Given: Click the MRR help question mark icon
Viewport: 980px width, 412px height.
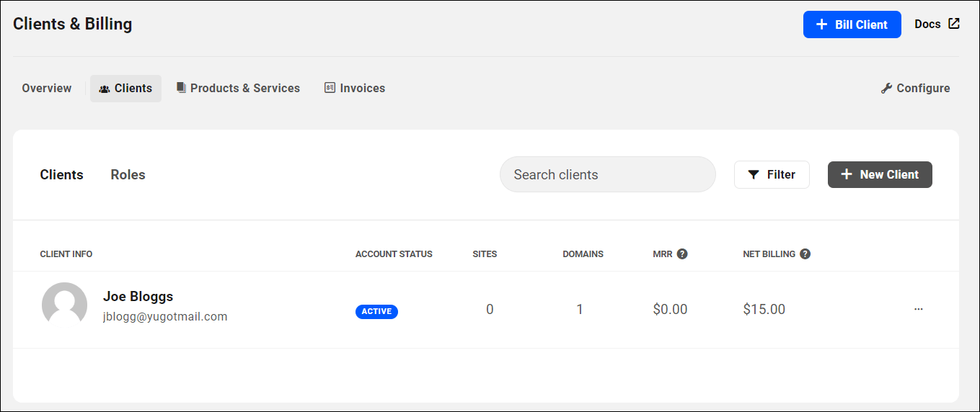Looking at the screenshot, I should coord(682,254).
